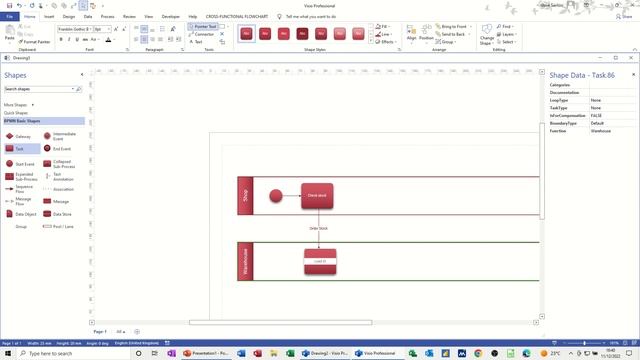Toggle Italic formatting

(69, 40)
